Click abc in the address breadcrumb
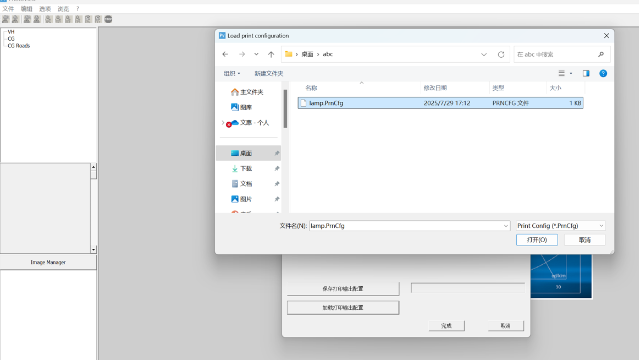640x360 pixels. 328,54
